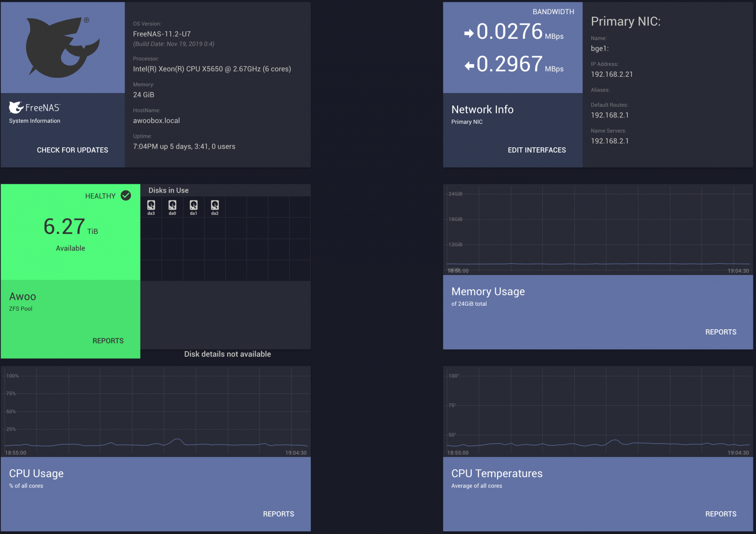Click the 'of 24GiB total' subtitle
The width and height of the screenshot is (756, 534).
469,304
